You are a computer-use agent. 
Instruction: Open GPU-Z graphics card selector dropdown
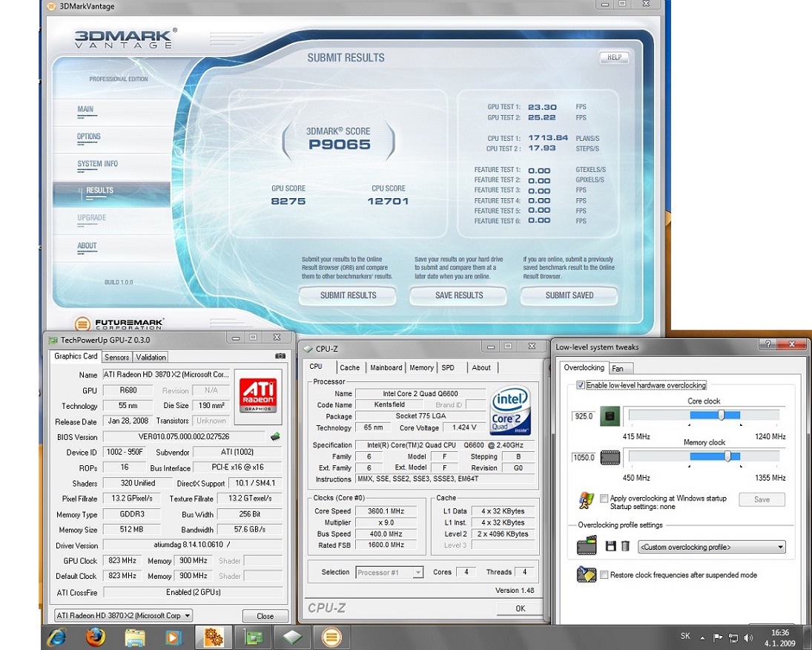tap(123, 615)
